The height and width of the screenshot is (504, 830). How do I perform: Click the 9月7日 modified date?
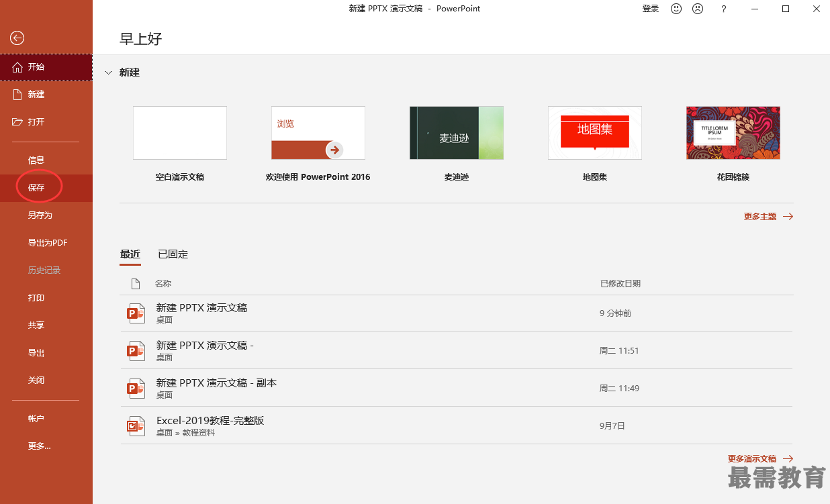point(612,426)
